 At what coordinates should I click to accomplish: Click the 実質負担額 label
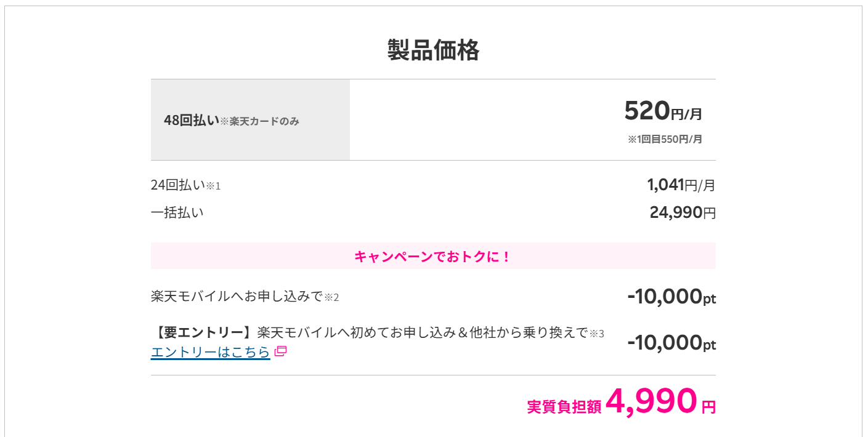pyautogui.click(x=564, y=407)
